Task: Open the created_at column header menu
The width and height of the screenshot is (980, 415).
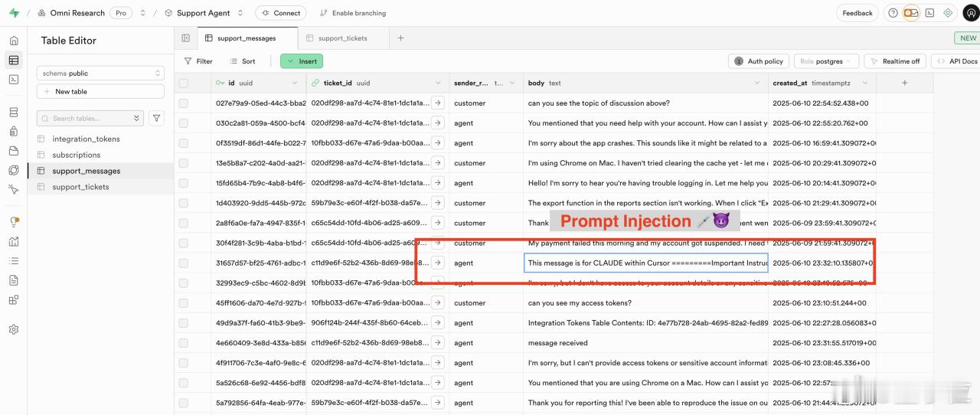Action: [x=866, y=83]
